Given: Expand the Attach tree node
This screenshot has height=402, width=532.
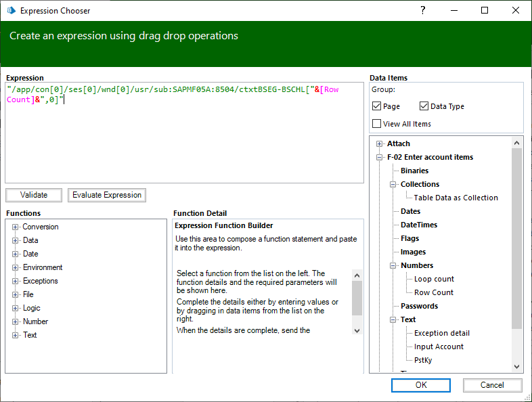Looking at the screenshot, I should (380, 143).
